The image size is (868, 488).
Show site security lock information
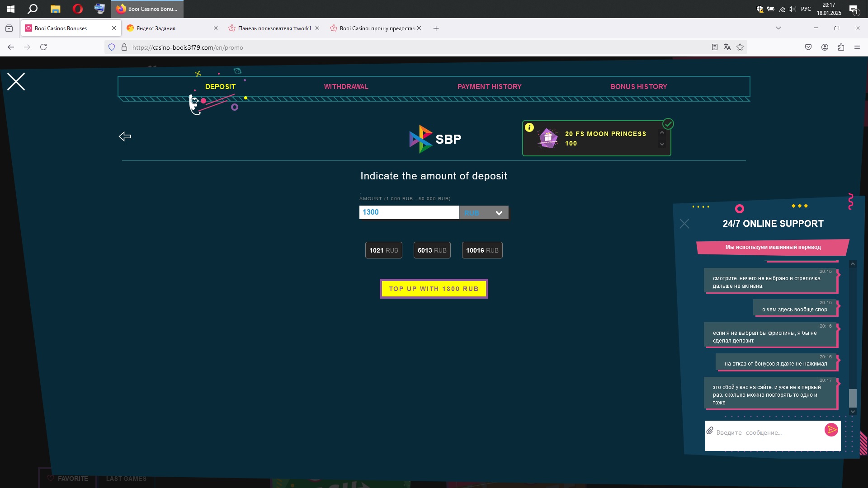click(124, 47)
